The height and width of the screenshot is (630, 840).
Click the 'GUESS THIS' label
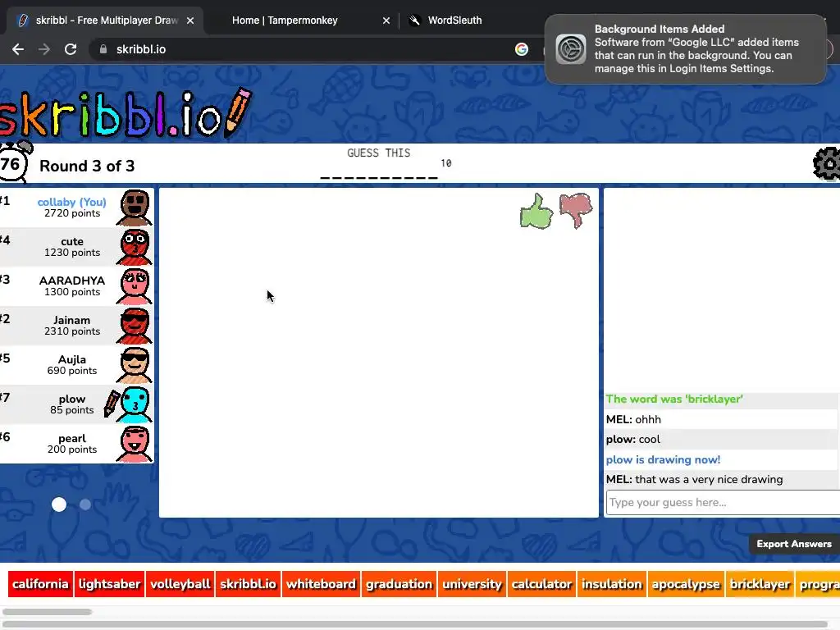379,153
